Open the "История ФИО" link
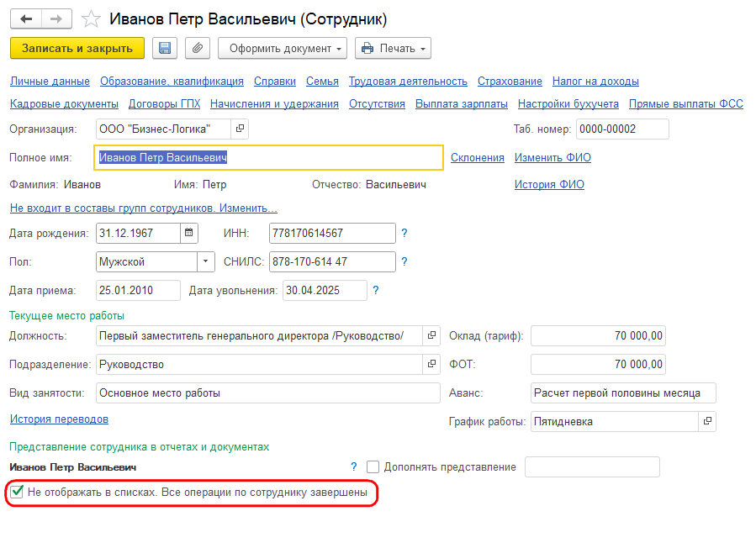The width and height of the screenshot is (756, 548). 549,185
